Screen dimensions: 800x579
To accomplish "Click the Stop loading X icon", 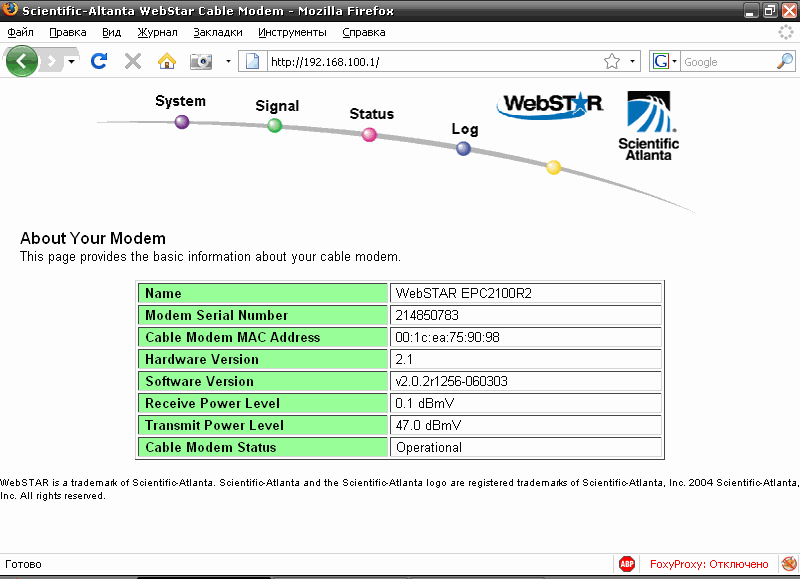I will 133,61.
